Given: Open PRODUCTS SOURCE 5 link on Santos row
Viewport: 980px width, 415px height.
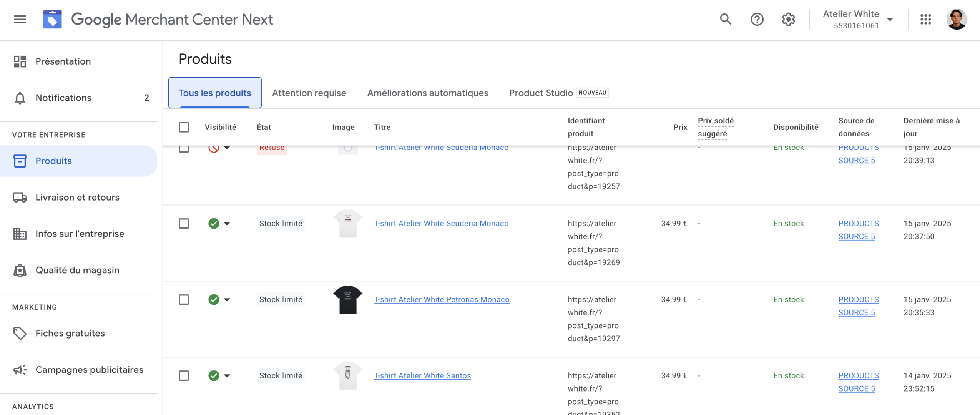Looking at the screenshot, I should click(858, 382).
